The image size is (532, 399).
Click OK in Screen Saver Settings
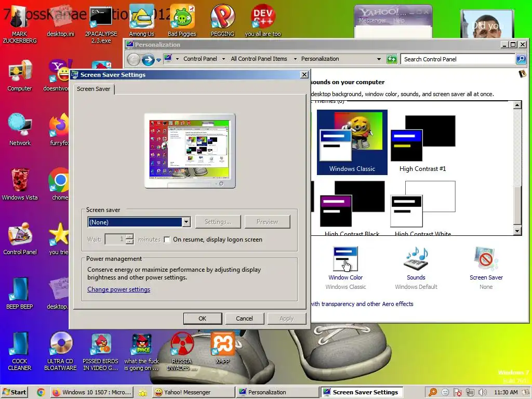(202, 318)
